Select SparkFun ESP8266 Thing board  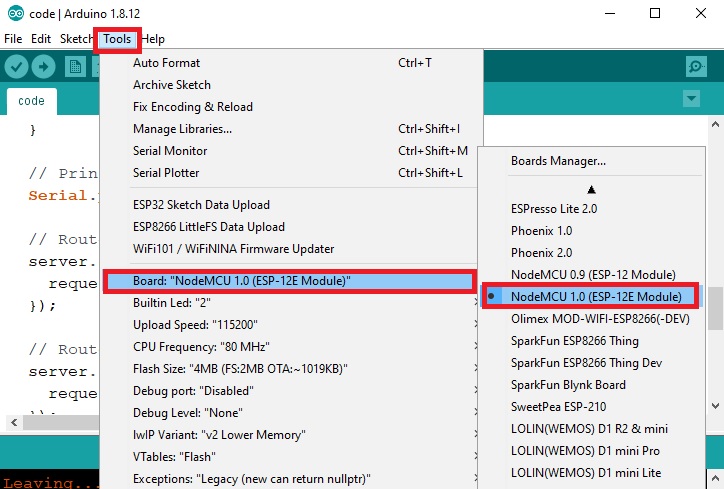(x=592, y=341)
